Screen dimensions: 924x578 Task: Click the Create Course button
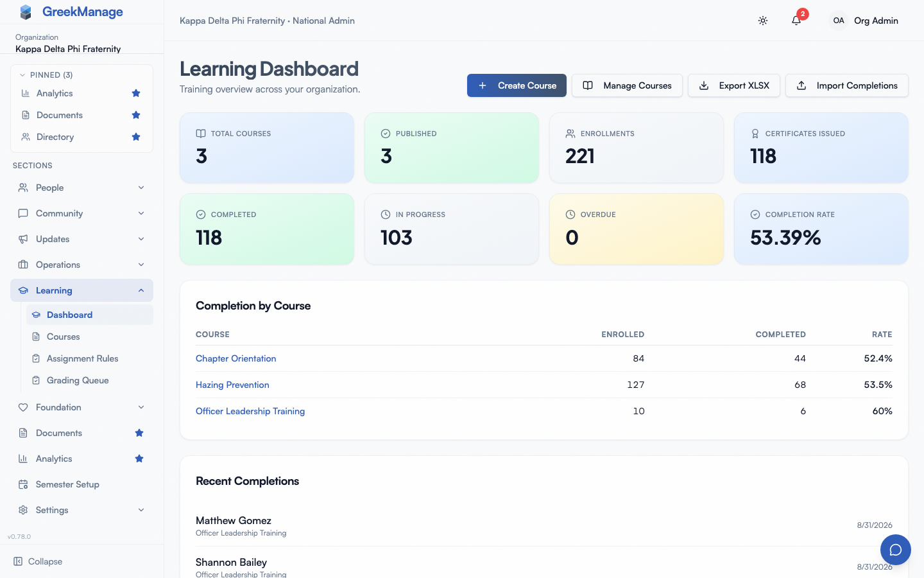[517, 85]
